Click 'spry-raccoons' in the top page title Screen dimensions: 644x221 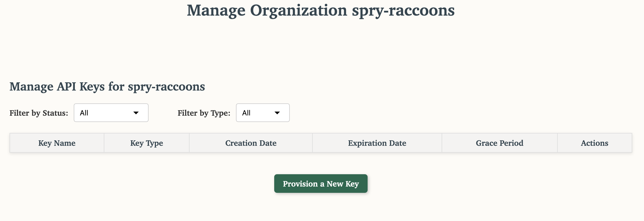403,11
